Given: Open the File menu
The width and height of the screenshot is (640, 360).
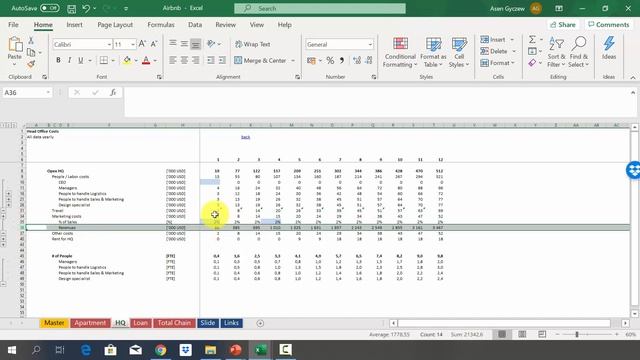Looking at the screenshot, I should [13, 25].
